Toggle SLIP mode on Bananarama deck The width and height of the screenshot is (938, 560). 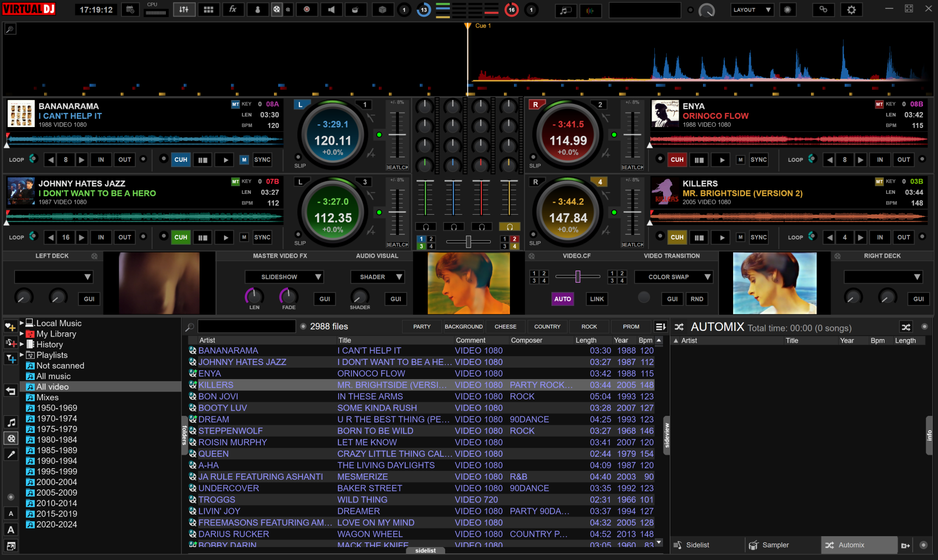coord(298,157)
